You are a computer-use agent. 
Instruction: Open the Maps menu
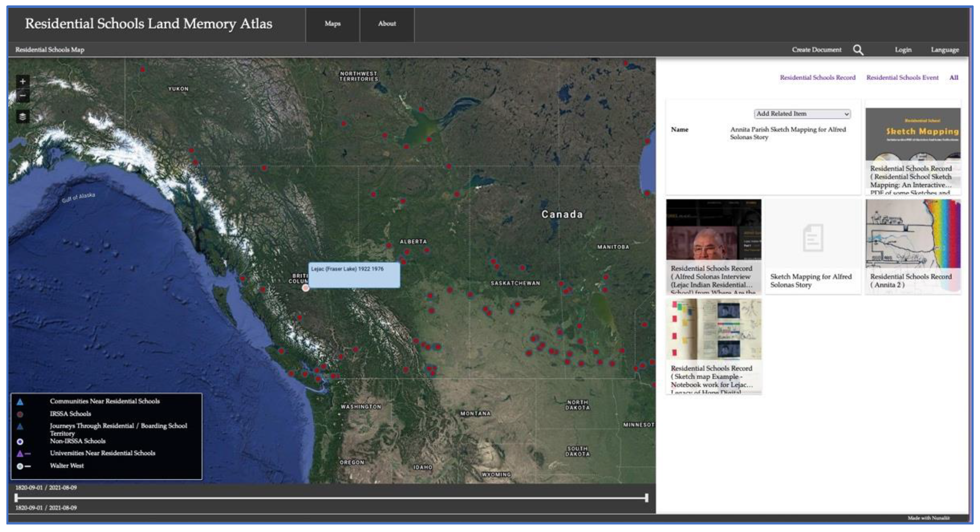tap(332, 24)
